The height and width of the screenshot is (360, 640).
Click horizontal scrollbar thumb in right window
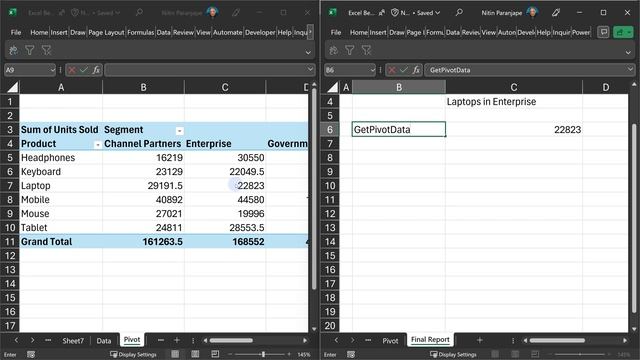[x=557, y=340]
